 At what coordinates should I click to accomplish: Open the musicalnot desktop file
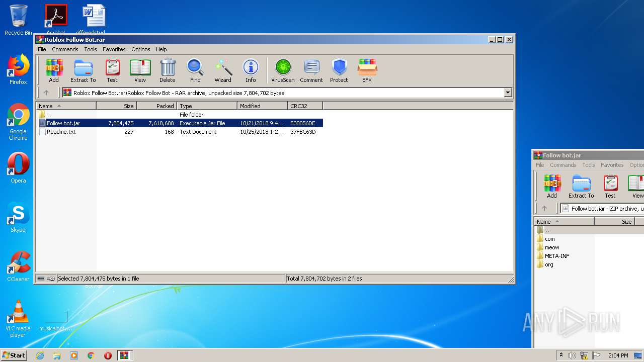pyautogui.click(x=56, y=320)
